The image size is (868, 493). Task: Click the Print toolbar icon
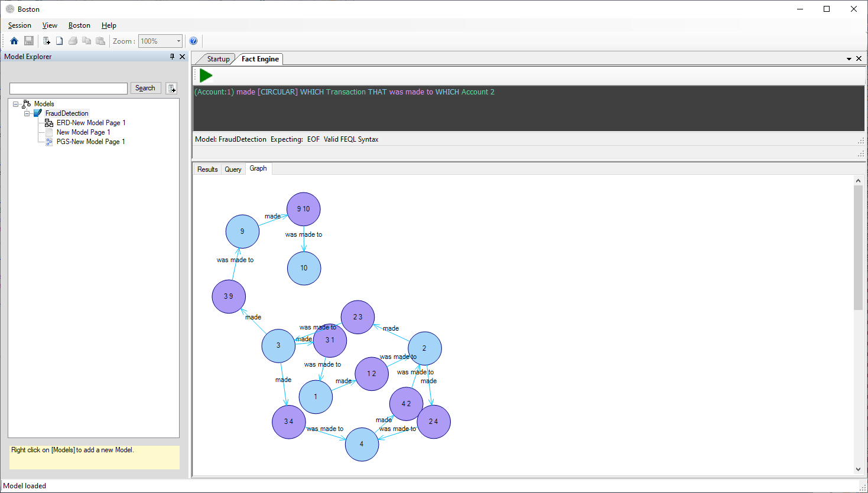click(x=73, y=41)
